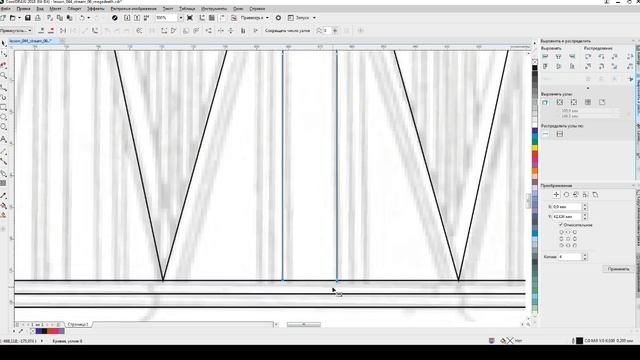
Task: Click the distribute nodes horizontally icon
Action: 546,134
